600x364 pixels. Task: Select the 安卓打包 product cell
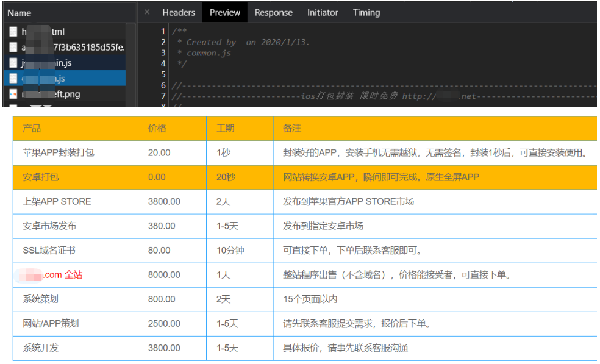76,177
